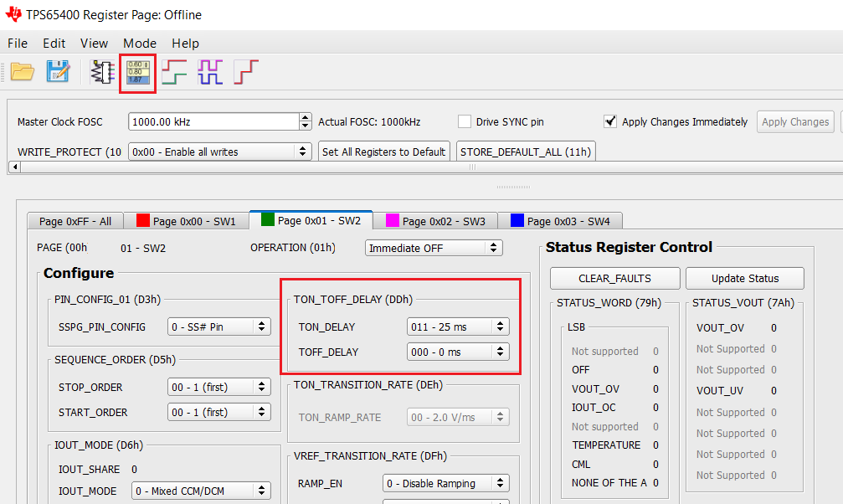The height and width of the screenshot is (504, 843).
Task: Open the Mode menu
Action: click(x=140, y=43)
